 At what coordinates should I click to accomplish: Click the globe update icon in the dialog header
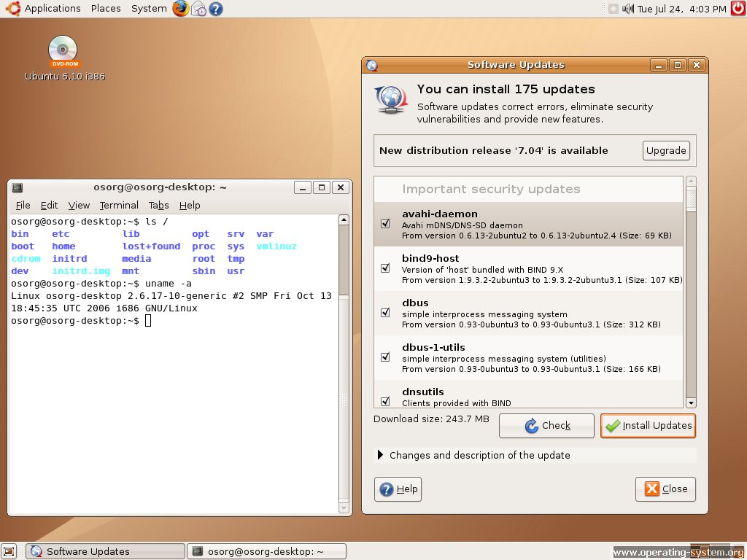[x=391, y=99]
